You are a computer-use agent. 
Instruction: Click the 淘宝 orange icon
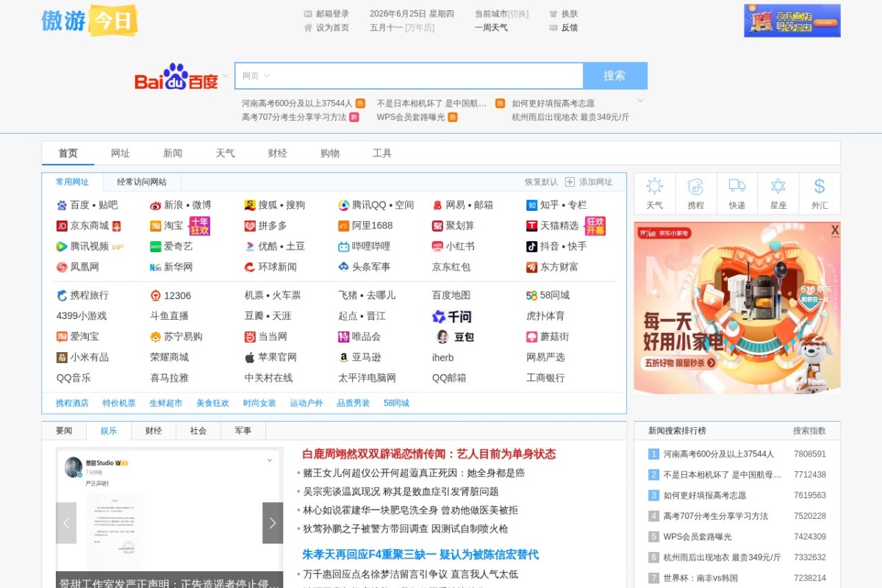coord(156,226)
